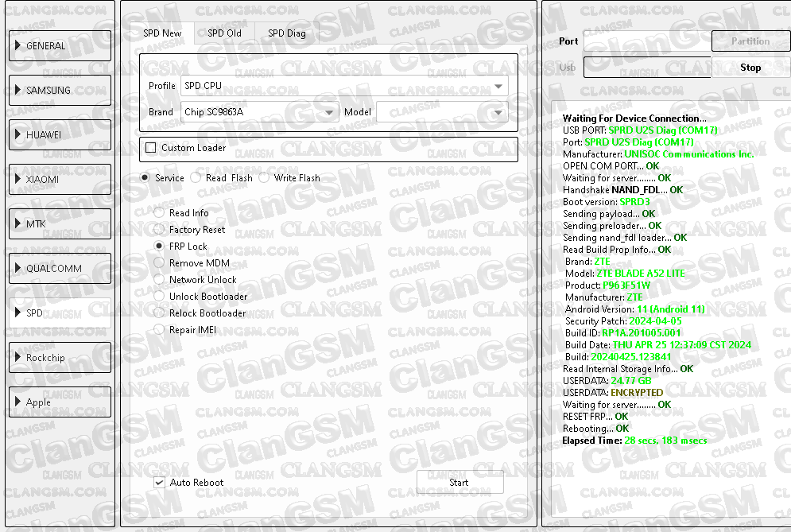Select the Factory Reset radio option
The image size is (791, 532).
(160, 230)
